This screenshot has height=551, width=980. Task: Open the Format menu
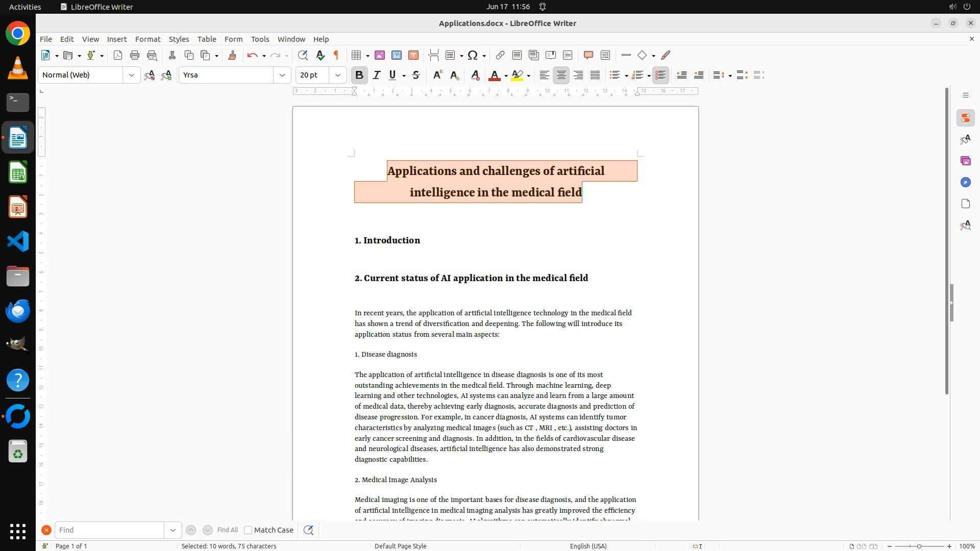pyautogui.click(x=148, y=39)
